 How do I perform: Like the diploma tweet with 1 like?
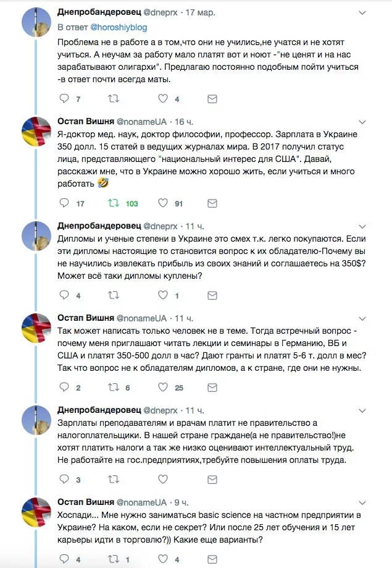tap(163, 295)
